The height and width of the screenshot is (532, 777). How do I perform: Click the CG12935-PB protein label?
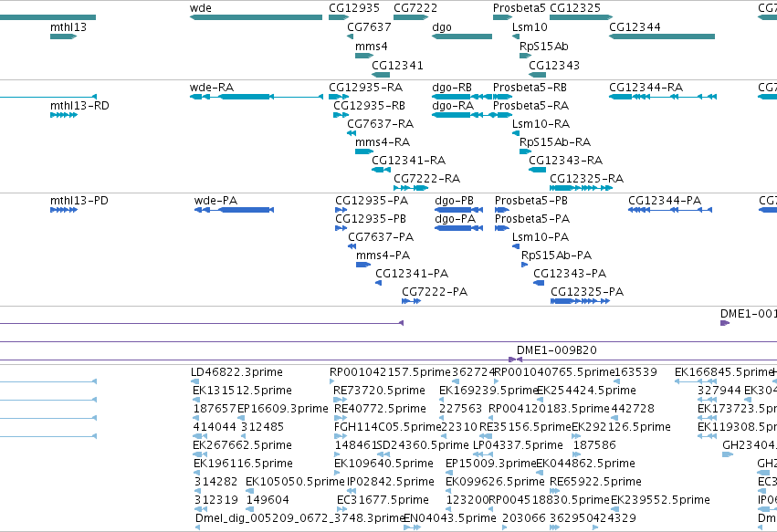pyautogui.click(x=371, y=219)
